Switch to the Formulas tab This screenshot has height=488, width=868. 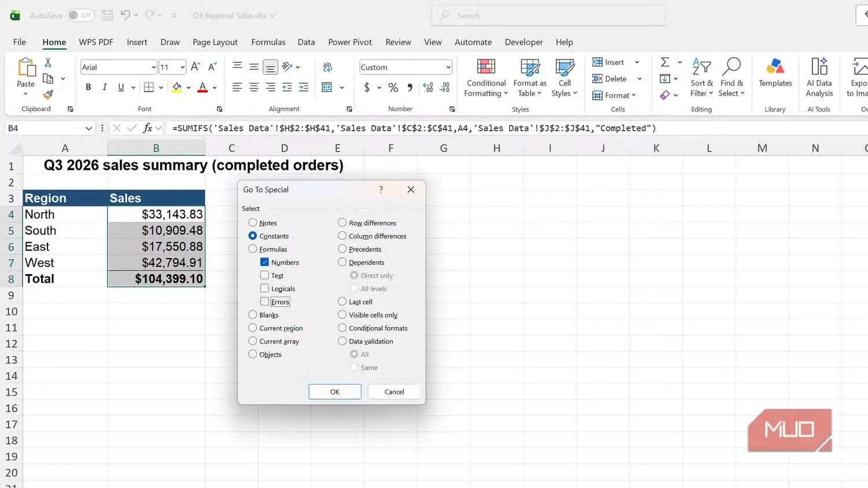click(x=268, y=42)
